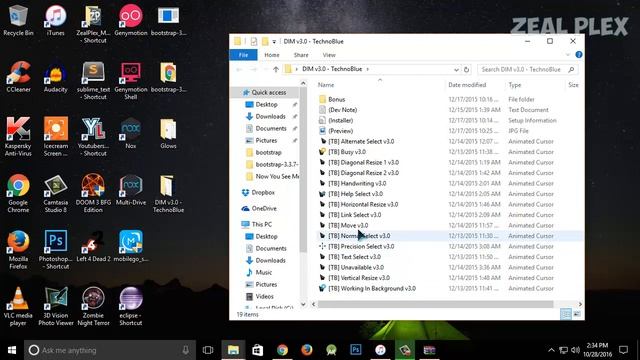Select the CCleaner desktop shortcut
640x360 pixels.
[18, 77]
